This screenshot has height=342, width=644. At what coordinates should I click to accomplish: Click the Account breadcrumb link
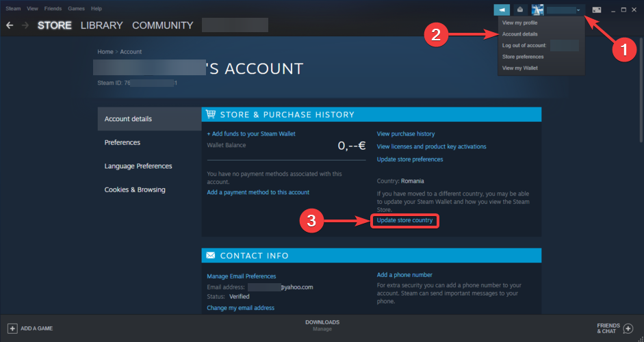click(131, 52)
